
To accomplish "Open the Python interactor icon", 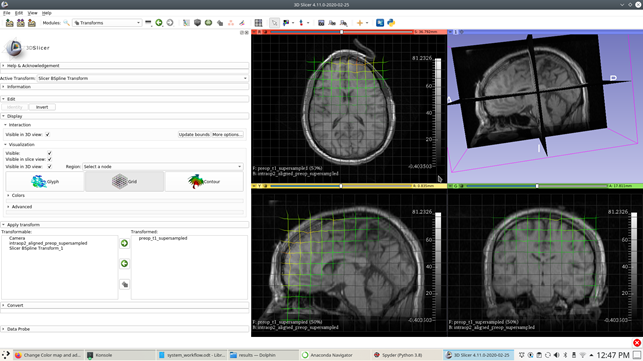I will pos(391,23).
